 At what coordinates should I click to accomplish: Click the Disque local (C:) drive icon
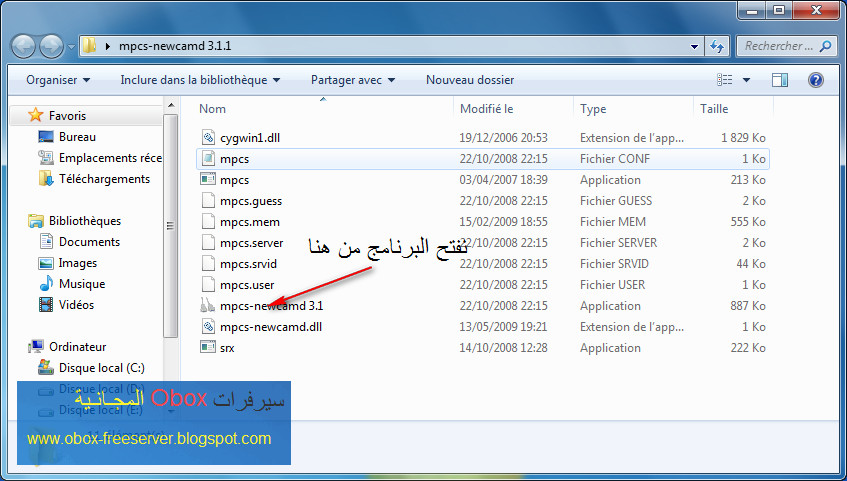[x=46, y=368]
